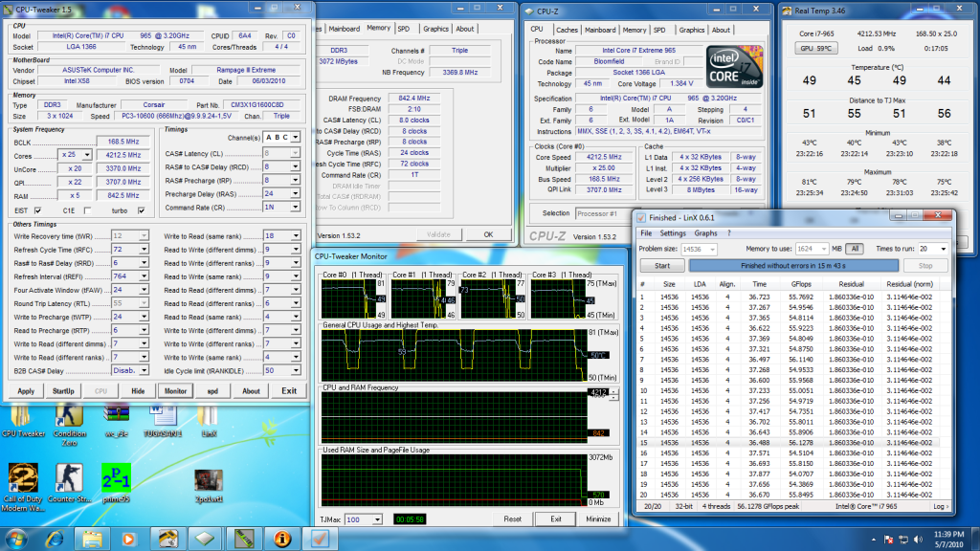The width and height of the screenshot is (980, 551).
Task: Click the LinX finished progress bar
Action: click(x=793, y=266)
